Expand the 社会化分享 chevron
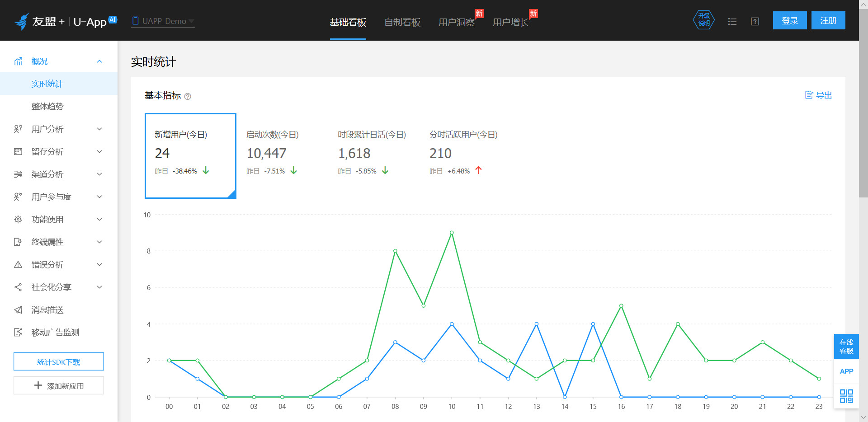The height and width of the screenshot is (422, 868). (x=99, y=287)
